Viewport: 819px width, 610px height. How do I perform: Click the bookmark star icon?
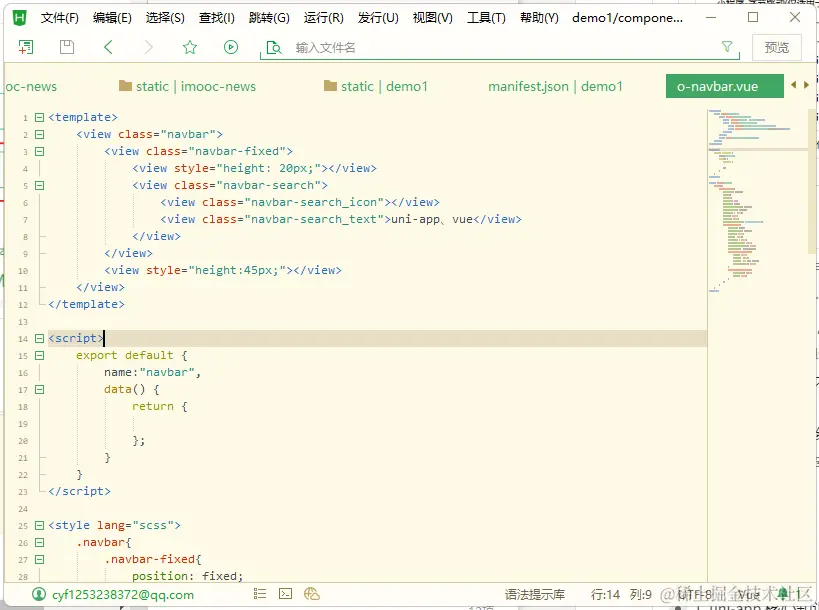(190, 48)
